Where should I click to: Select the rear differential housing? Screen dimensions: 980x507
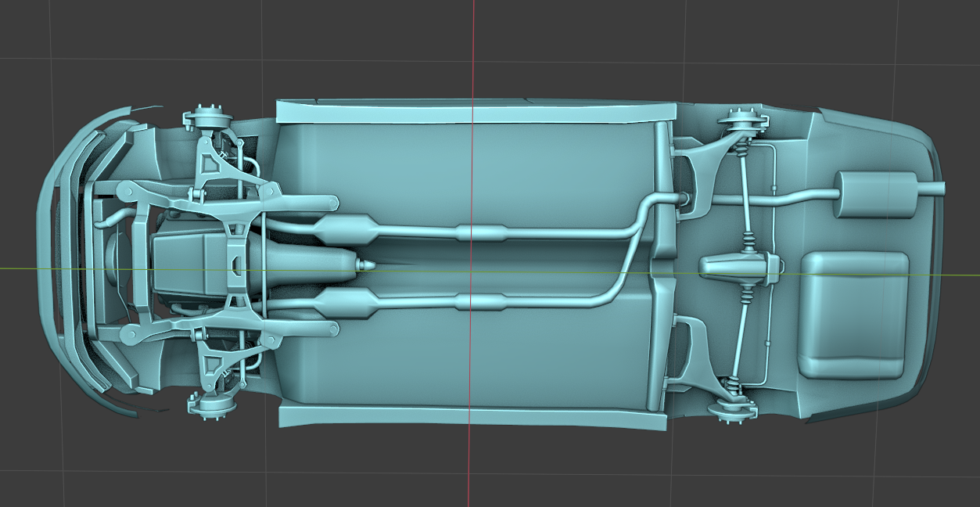coord(740,267)
